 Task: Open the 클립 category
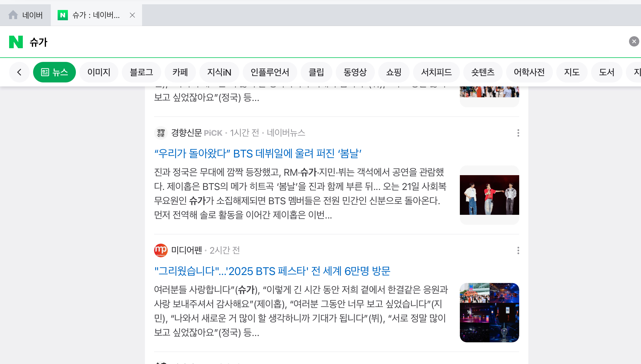coord(316,72)
